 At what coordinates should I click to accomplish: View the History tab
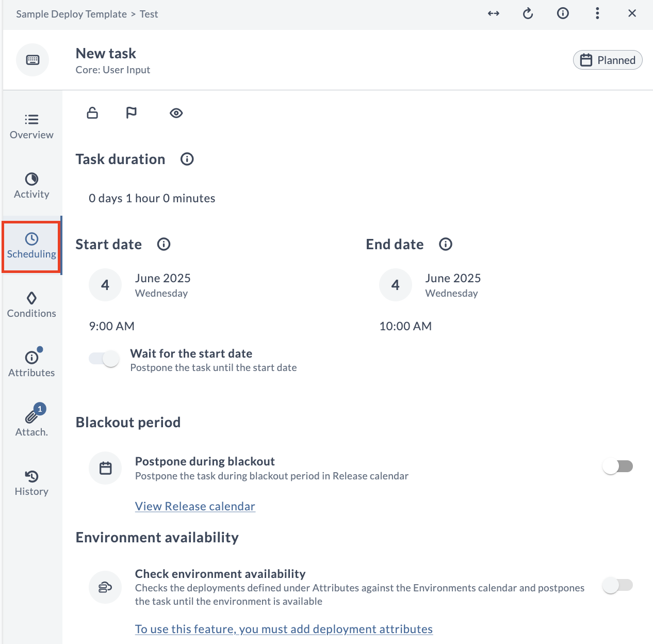pos(31,484)
